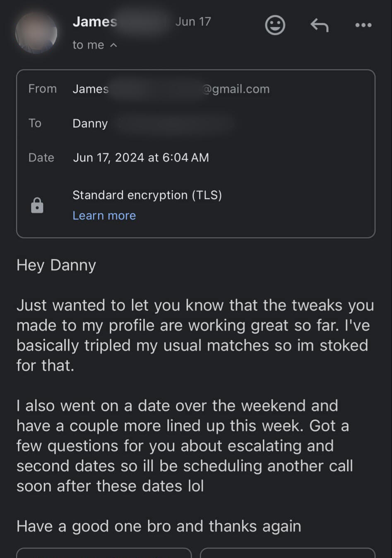Select the sender's gmail.com address
392x558 pixels.
click(x=236, y=89)
